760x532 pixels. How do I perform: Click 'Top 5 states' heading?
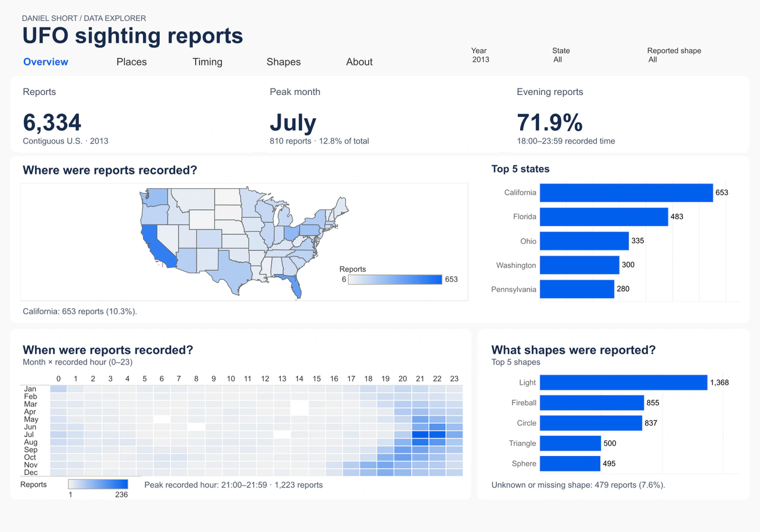[x=521, y=169]
